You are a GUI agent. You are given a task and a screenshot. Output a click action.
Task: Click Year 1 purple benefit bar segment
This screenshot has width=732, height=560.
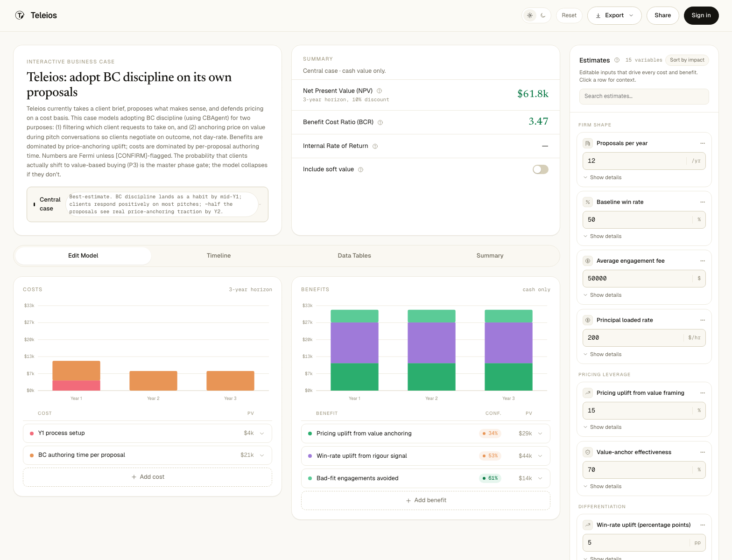[354, 343]
